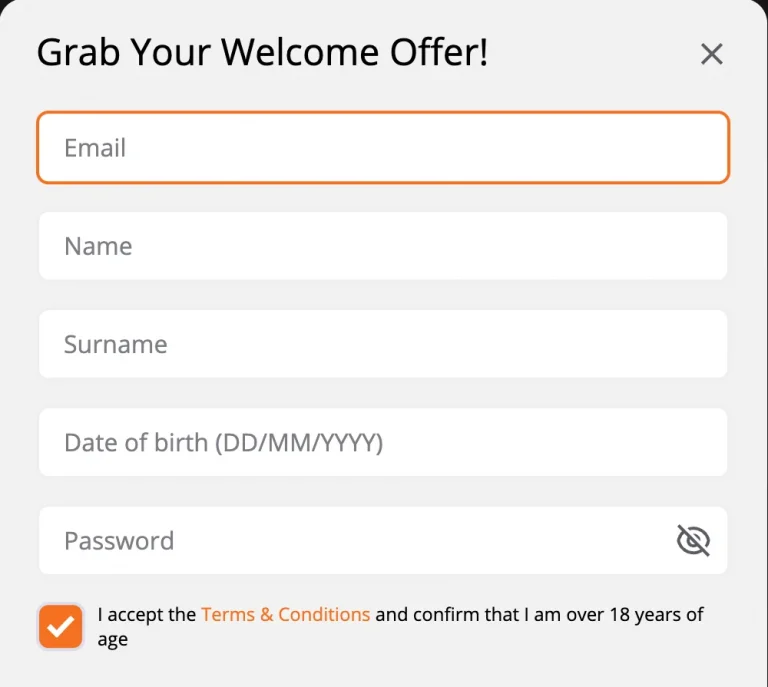Screen dimensions: 768x687
Task: Click the 'I accept the' label text
Action: [146, 615]
